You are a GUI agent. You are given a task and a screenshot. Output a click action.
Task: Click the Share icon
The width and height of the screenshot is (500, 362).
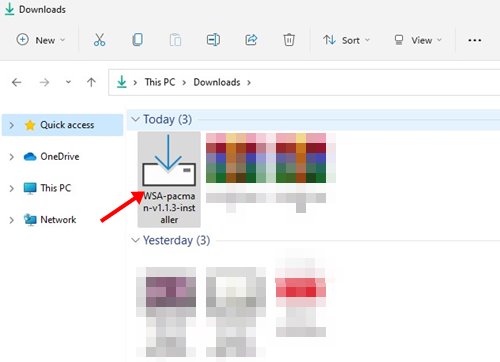[x=251, y=40]
